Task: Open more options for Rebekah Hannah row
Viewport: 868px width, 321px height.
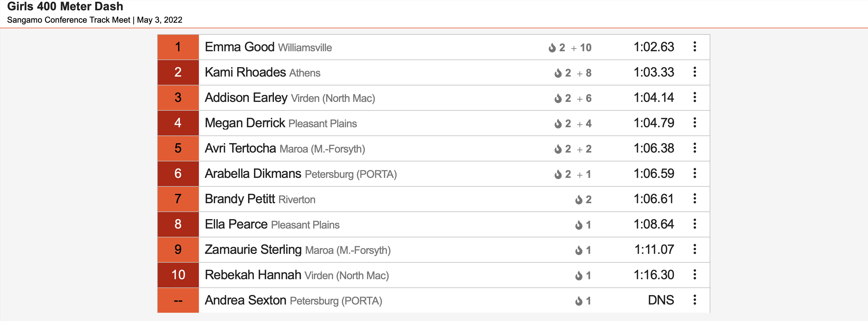Action: click(694, 275)
